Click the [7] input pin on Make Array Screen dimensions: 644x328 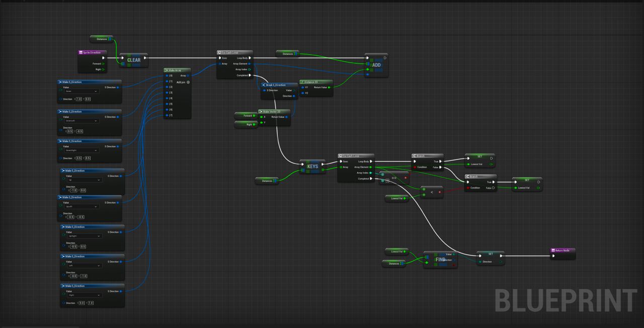point(167,115)
